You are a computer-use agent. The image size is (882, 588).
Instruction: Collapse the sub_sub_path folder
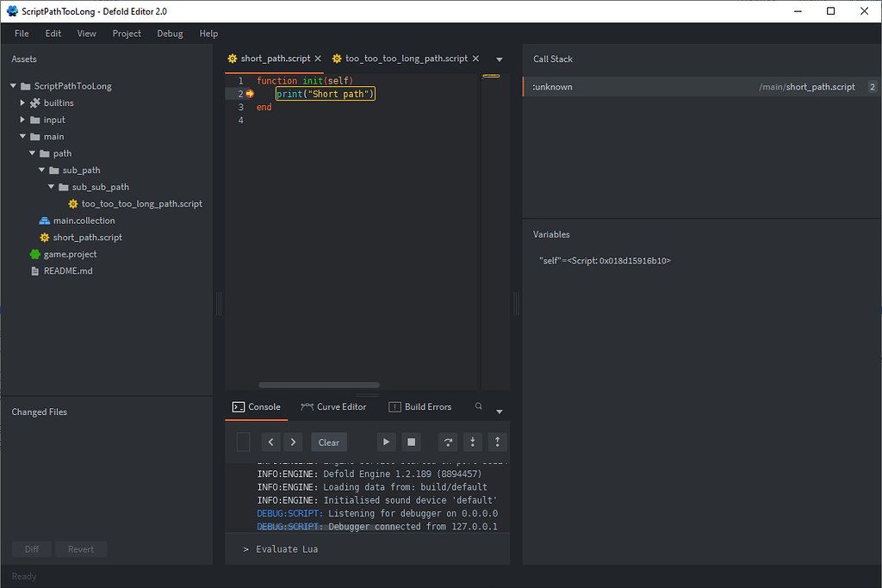50,187
